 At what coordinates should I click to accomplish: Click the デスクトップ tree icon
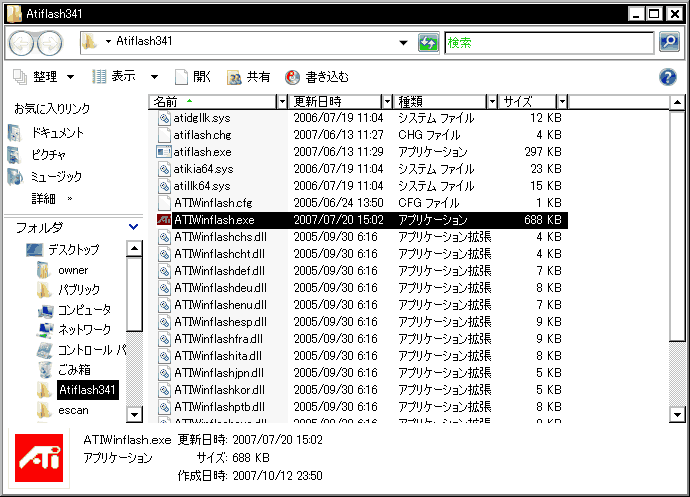[34, 250]
